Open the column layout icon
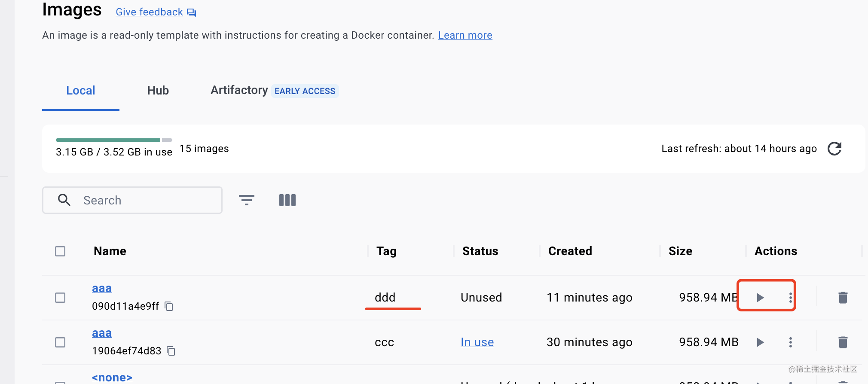The height and width of the screenshot is (384, 868). 287,200
